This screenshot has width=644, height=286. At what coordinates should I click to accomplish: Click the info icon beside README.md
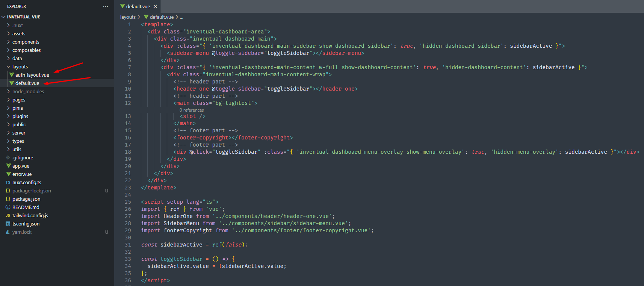tap(8, 207)
